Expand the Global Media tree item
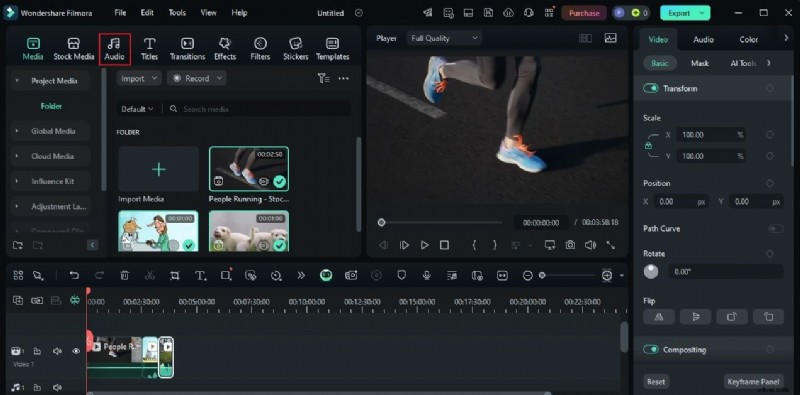Viewport: 800px width, 395px height. coord(16,131)
